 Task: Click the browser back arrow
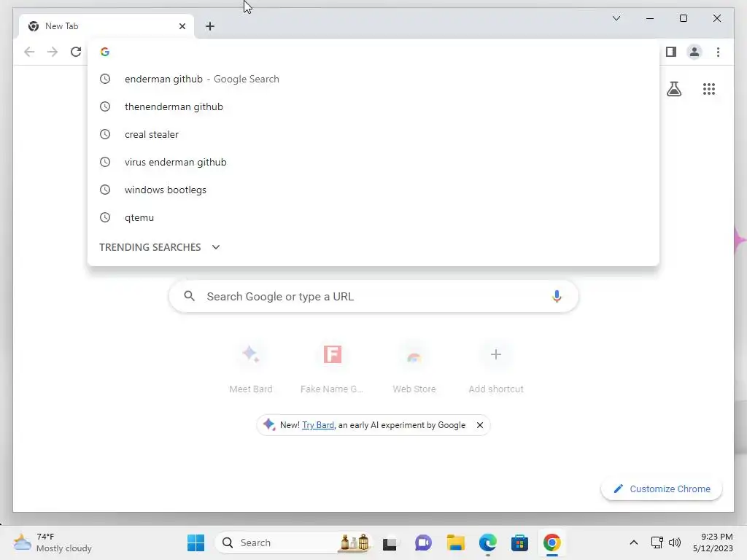29,52
